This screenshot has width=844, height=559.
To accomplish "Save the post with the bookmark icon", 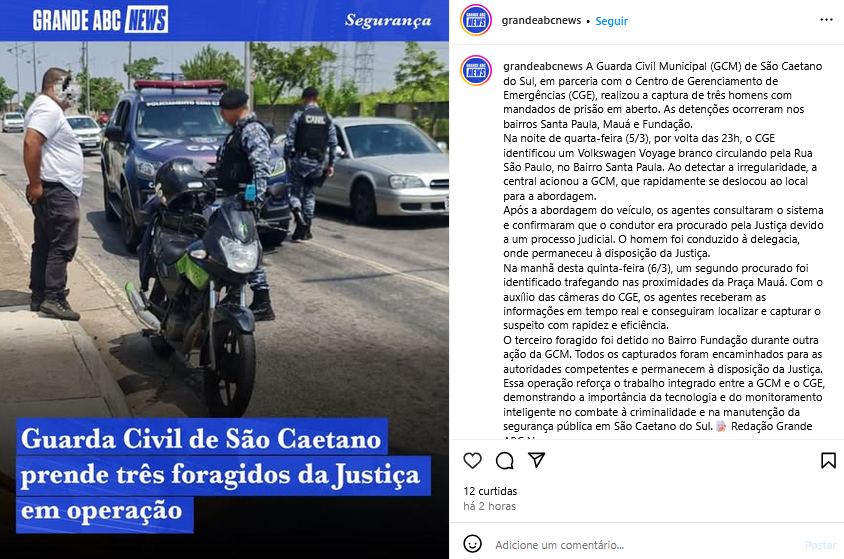I will coord(828,461).
